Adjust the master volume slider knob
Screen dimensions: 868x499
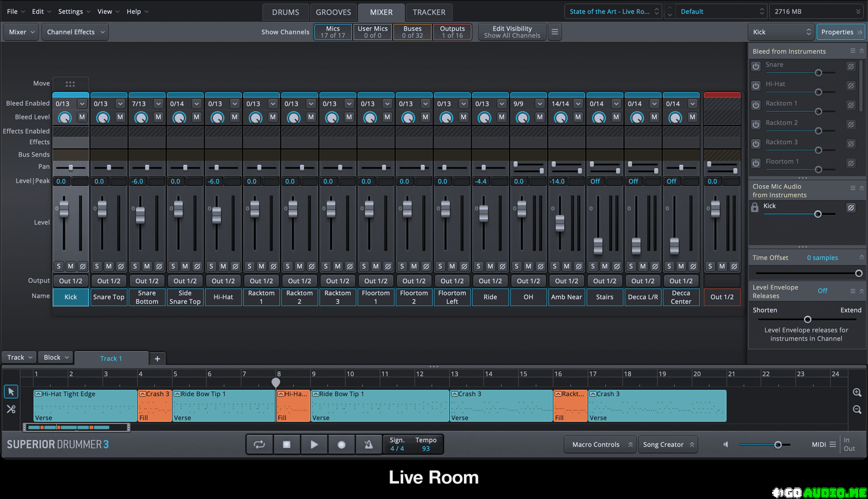[778, 444]
